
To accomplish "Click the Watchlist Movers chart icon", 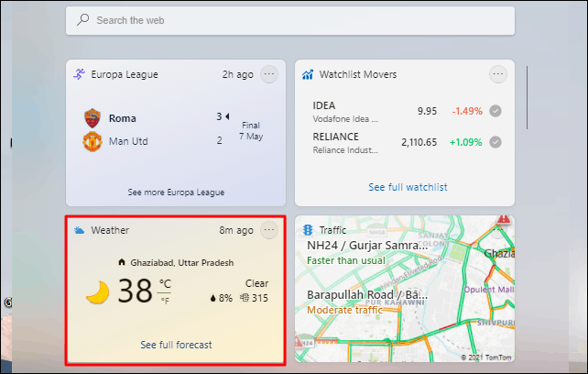I will [308, 74].
